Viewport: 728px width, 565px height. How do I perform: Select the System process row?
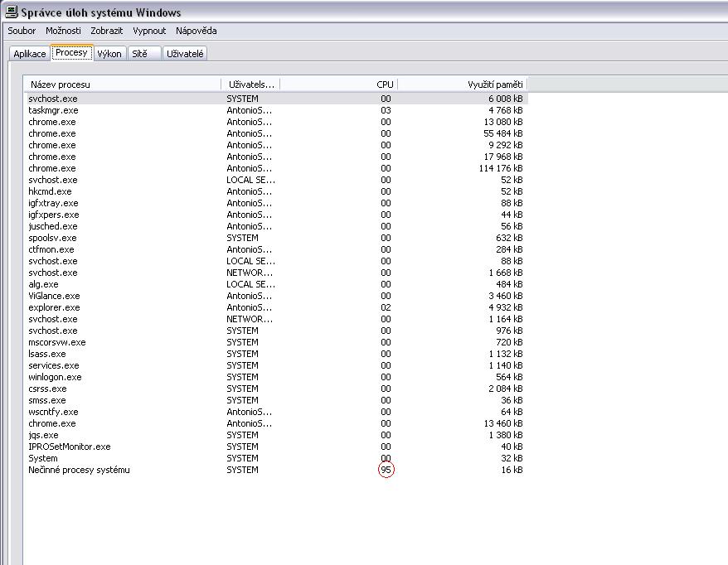point(276,458)
